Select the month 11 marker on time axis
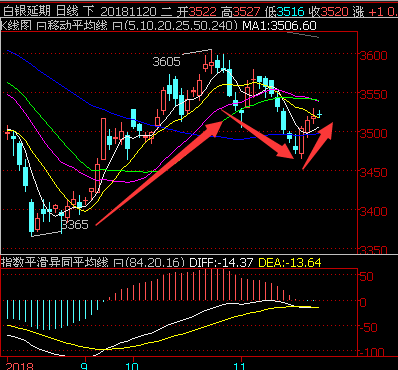Viewport: 398px width, 370px height. click(x=240, y=366)
